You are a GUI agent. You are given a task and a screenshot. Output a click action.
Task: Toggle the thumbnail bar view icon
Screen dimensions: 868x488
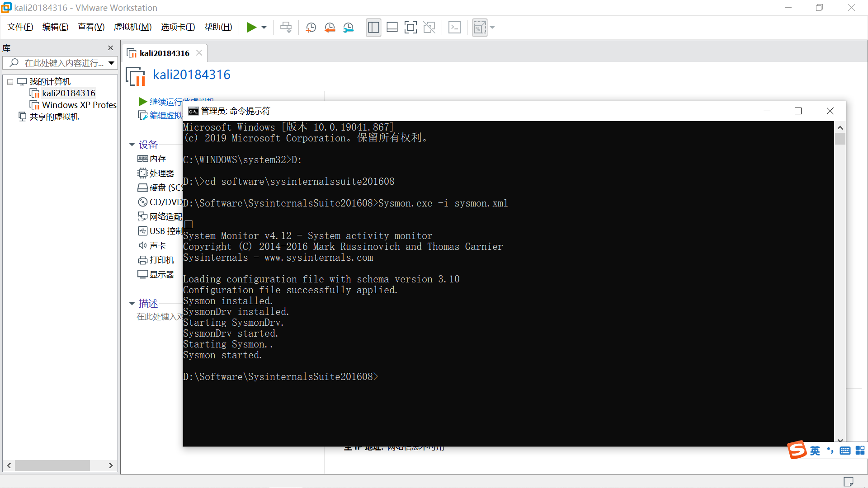pyautogui.click(x=392, y=28)
